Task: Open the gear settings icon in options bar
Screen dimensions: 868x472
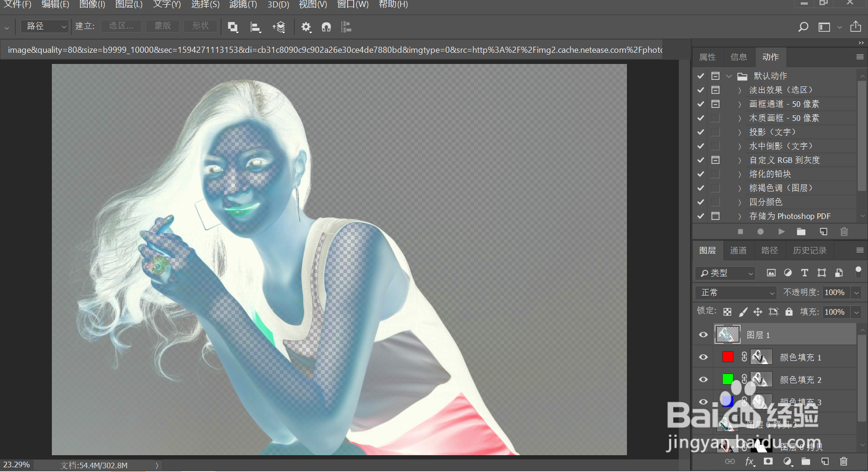Action: (x=306, y=27)
